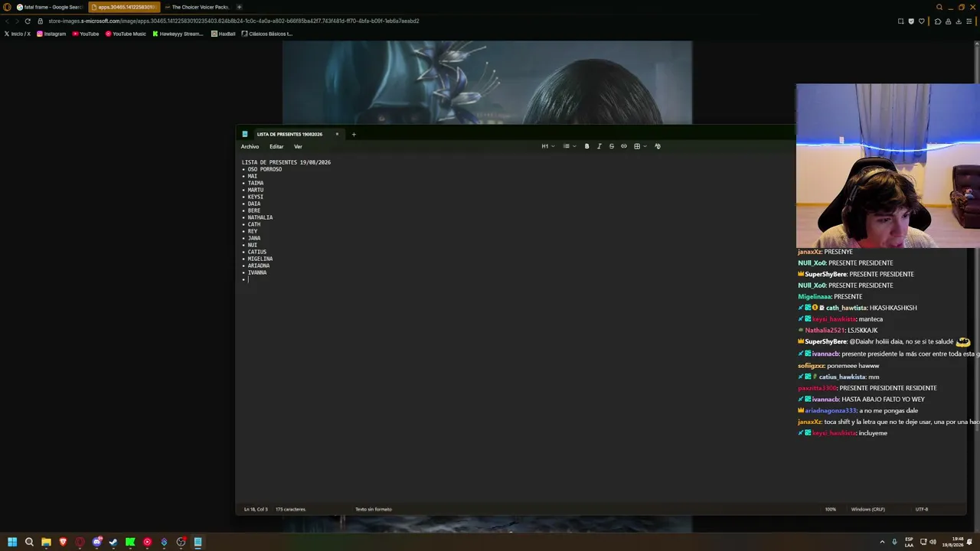Expand the table options arrow
This screenshot has height=551, width=980.
(x=645, y=146)
